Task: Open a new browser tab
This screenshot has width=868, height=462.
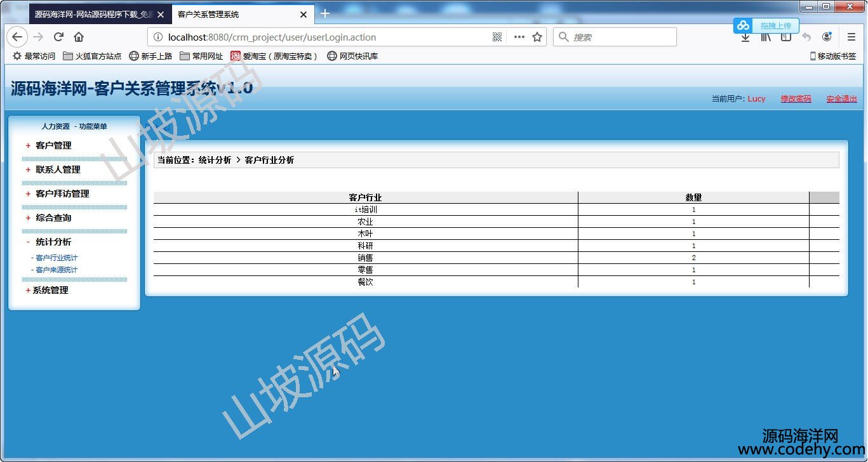Action: coord(325,13)
